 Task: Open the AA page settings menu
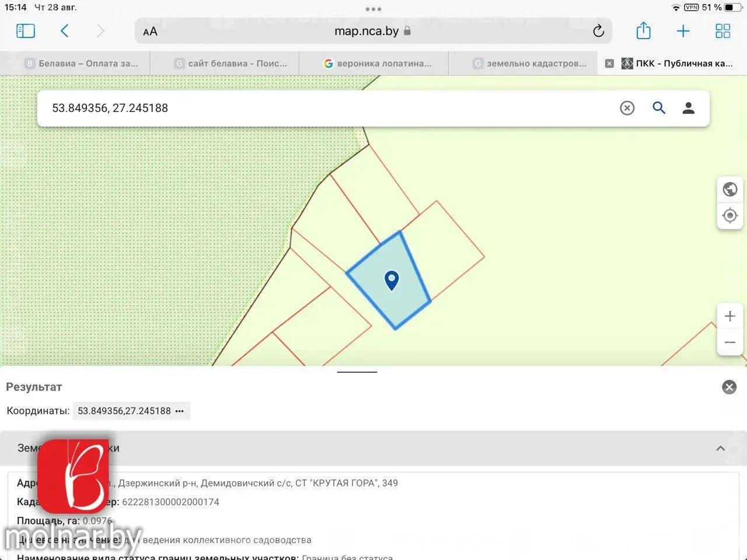[150, 32]
